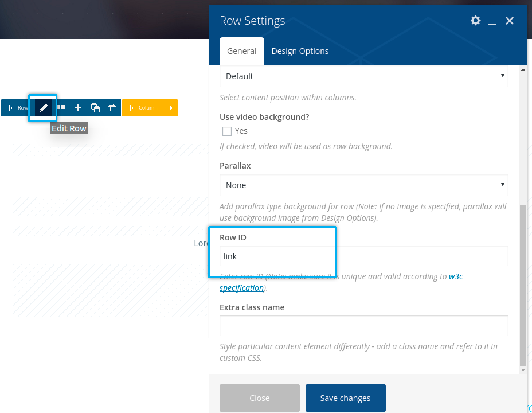Screen dimensions: 532x413
Task: Open the row layout columns icon
Action: (61, 108)
